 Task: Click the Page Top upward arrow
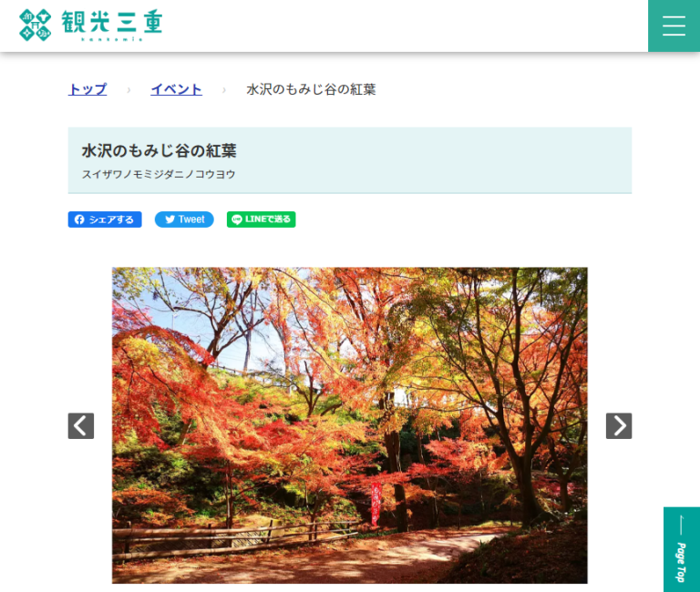coord(681,526)
